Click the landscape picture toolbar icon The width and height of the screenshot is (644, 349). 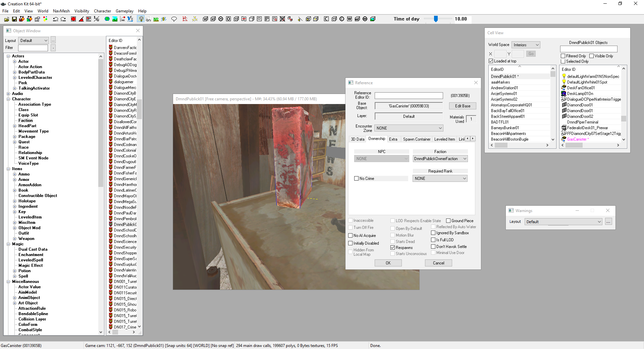[x=115, y=19]
